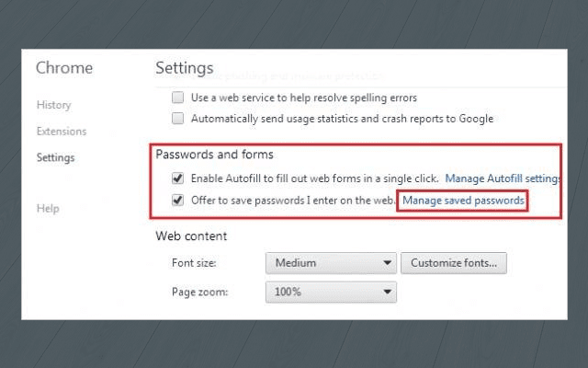Viewport: 588px width, 368px height.
Task: Click the Font size label
Action: click(192, 263)
